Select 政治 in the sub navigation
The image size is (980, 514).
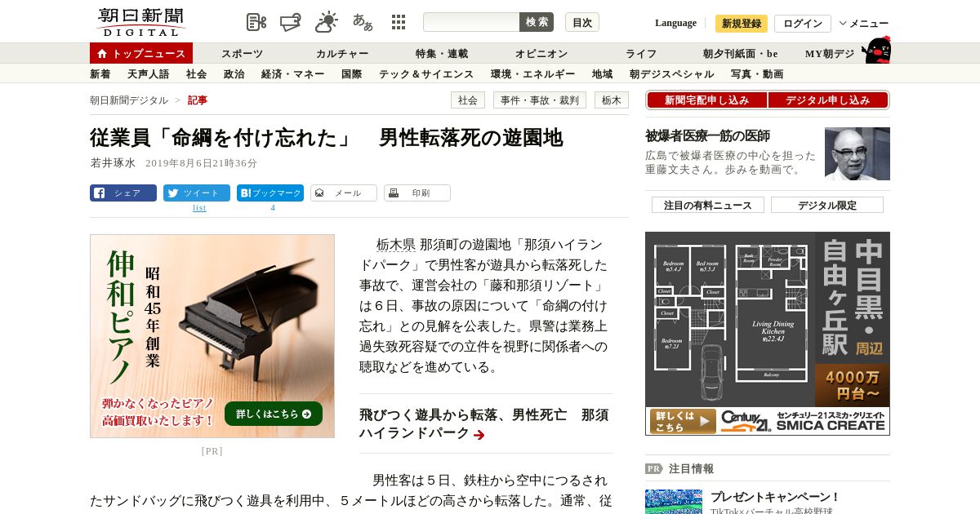click(x=234, y=74)
